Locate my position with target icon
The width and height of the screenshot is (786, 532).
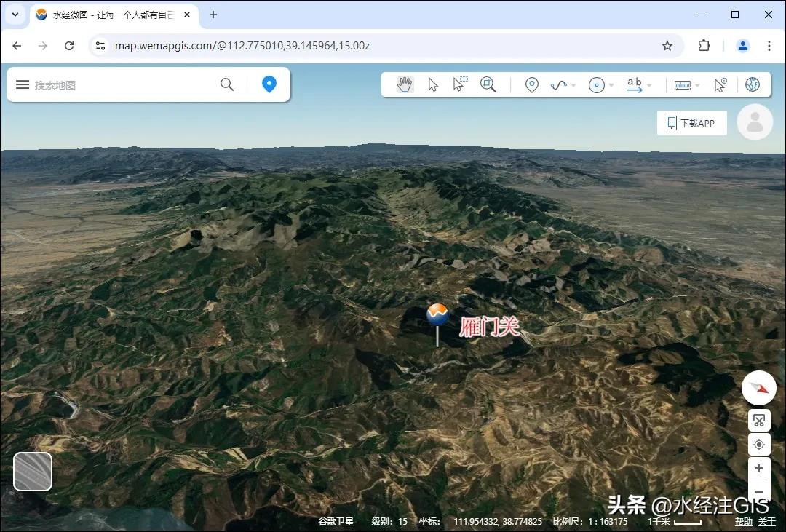point(759,445)
